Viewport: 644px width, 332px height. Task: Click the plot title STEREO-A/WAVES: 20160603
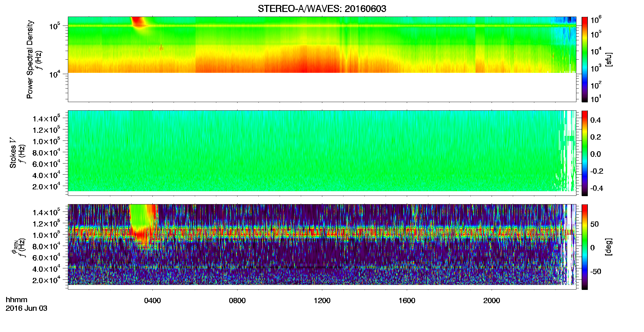coord(322,9)
